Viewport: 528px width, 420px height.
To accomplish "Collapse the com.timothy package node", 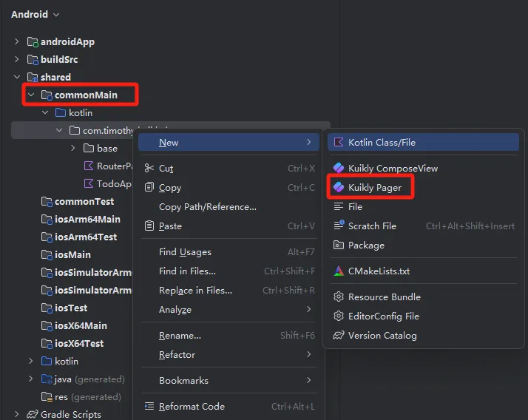I will tap(59, 130).
